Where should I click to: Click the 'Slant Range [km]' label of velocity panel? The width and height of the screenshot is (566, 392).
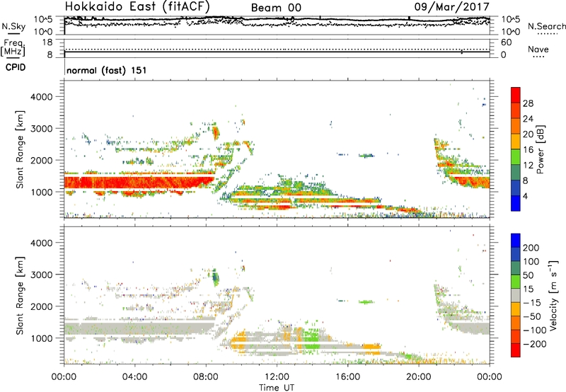pyautogui.click(x=20, y=296)
